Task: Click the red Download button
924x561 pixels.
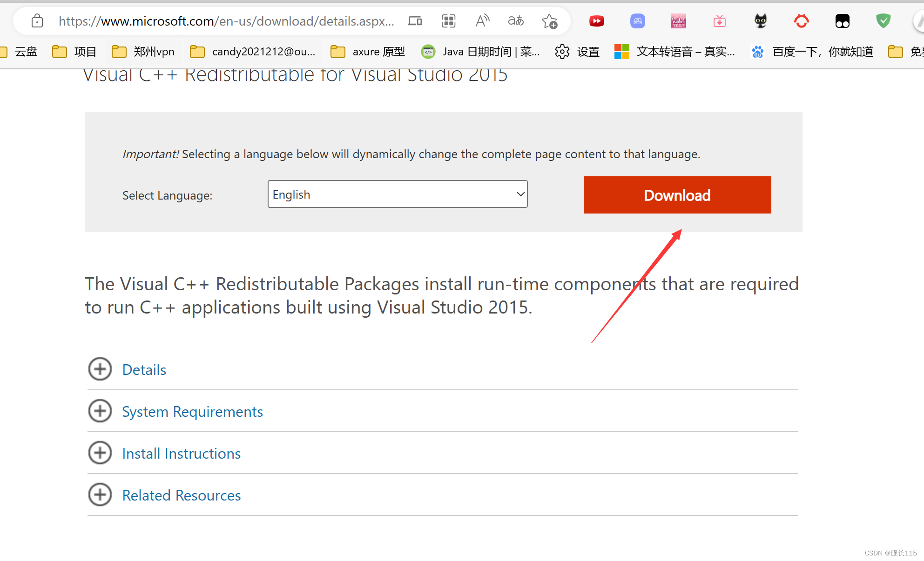Action: [677, 195]
